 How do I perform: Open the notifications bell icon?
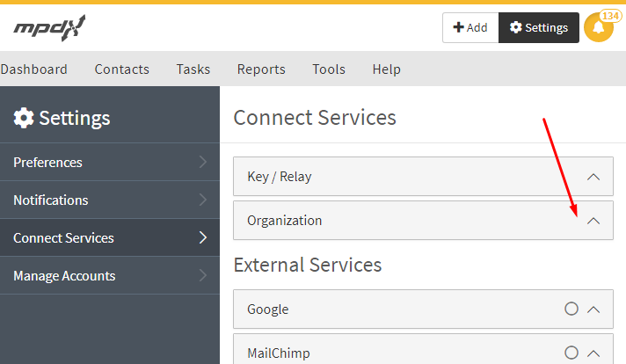coord(599,28)
